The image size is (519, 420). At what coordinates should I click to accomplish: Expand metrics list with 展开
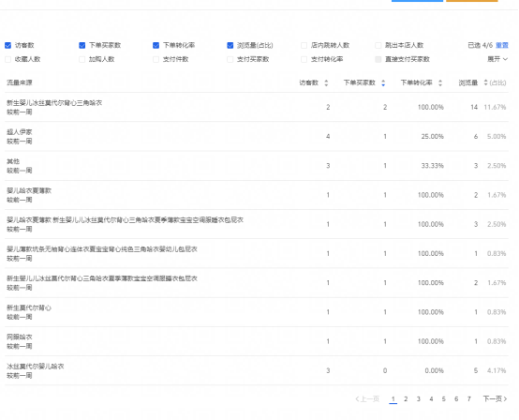(497, 59)
